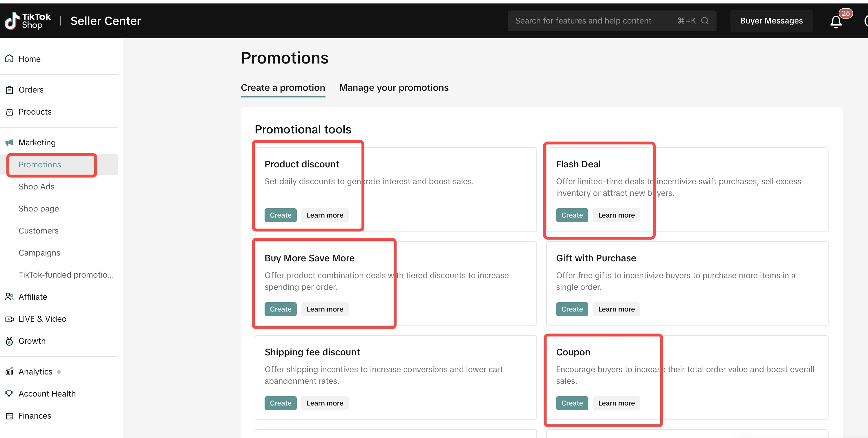Select the Create a promotion tab
868x438 pixels.
pos(283,88)
